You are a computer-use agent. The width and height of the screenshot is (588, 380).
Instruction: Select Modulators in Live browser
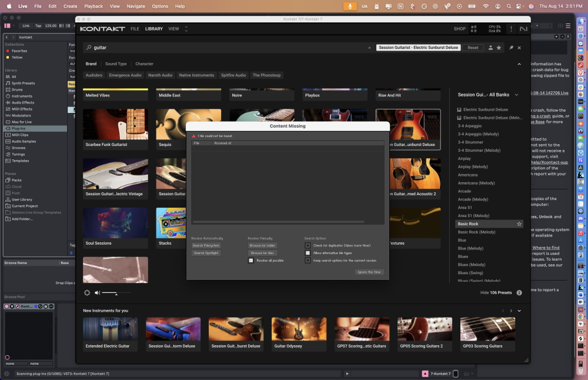coord(21,115)
